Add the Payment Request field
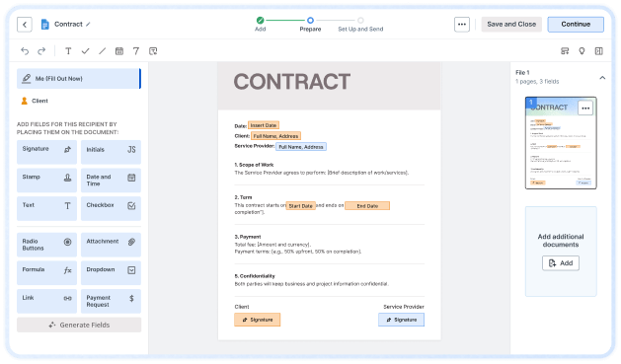Image resolution: width=621 pixels, height=364 pixels. (111, 301)
